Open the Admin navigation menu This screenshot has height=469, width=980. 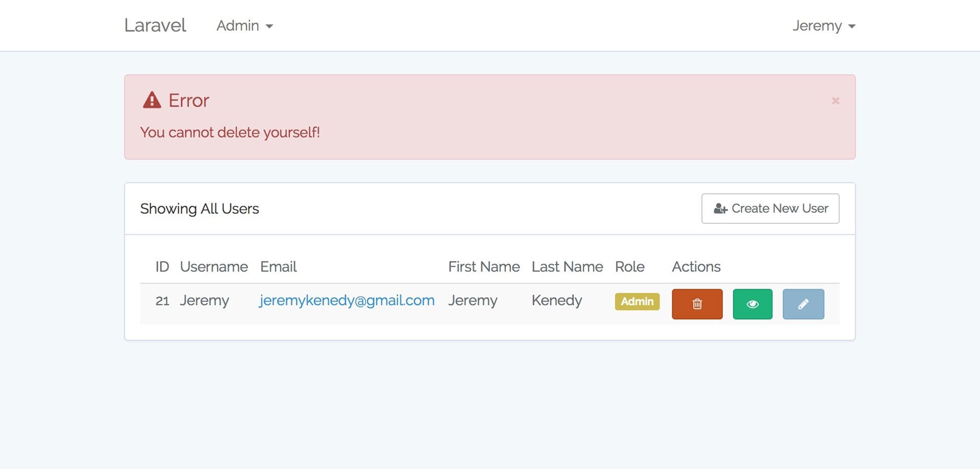245,26
